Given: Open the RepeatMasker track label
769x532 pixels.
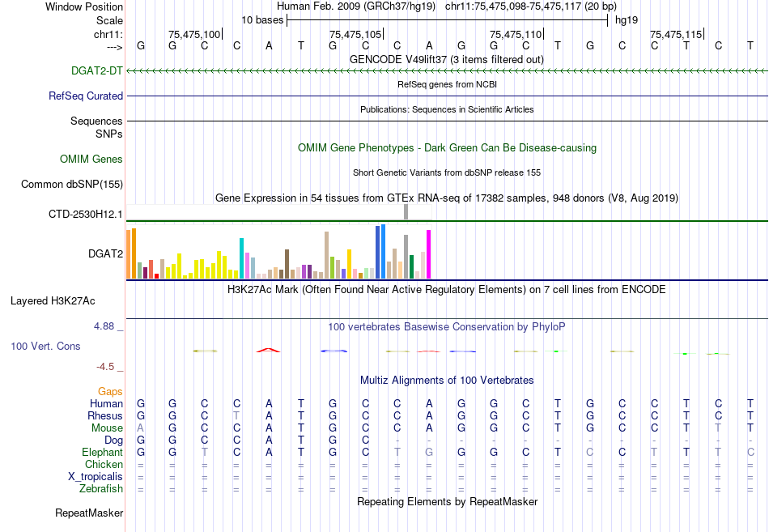Looking at the screenshot, I should (89, 513).
